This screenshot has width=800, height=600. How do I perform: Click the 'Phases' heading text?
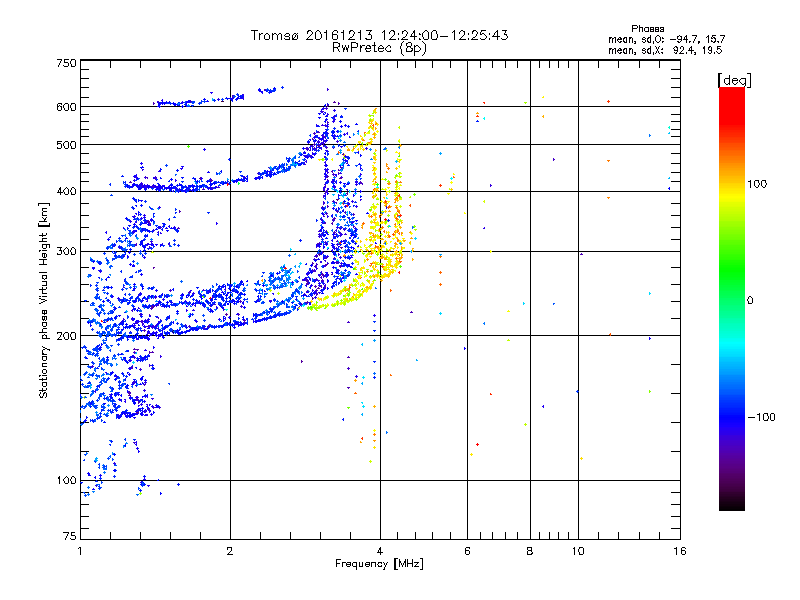pyautogui.click(x=647, y=29)
